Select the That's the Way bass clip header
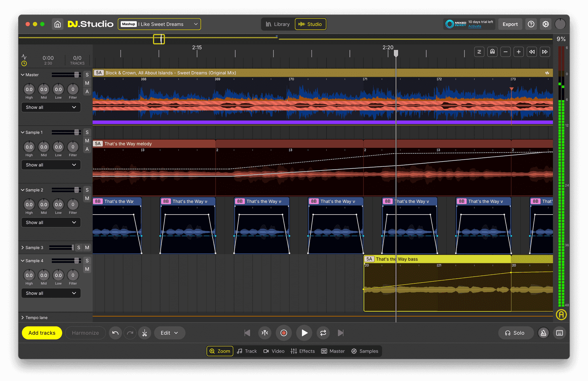The image size is (588, 381). click(x=437, y=259)
